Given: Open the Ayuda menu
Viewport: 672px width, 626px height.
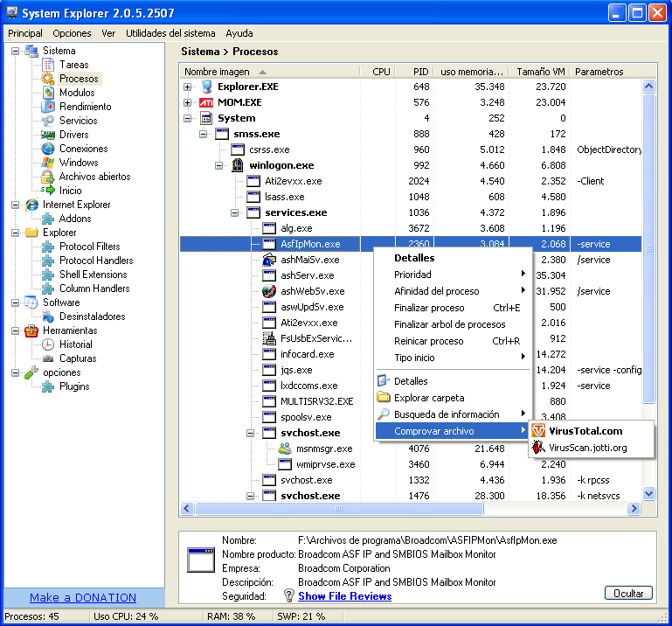Looking at the screenshot, I should tap(239, 33).
